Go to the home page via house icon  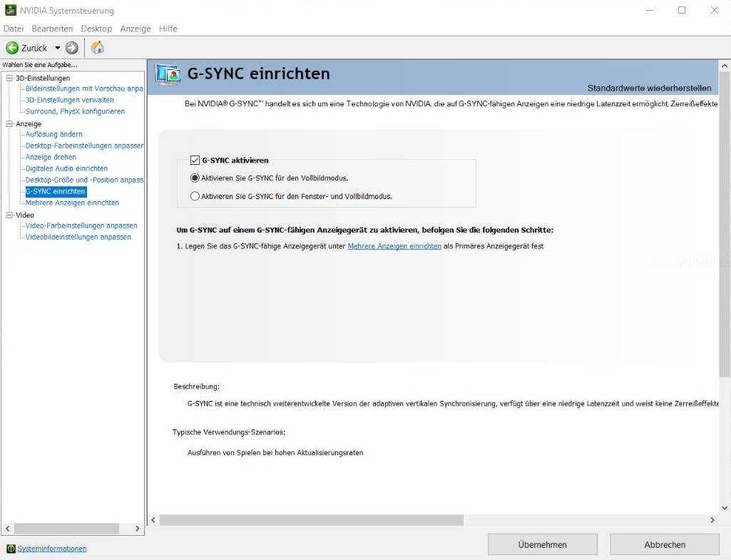click(x=98, y=48)
